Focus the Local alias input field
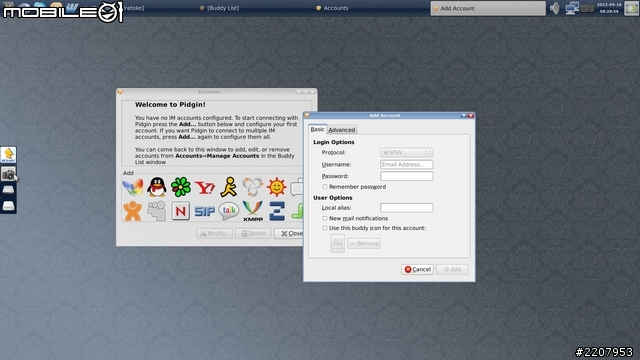The height and width of the screenshot is (360, 640). [407, 208]
